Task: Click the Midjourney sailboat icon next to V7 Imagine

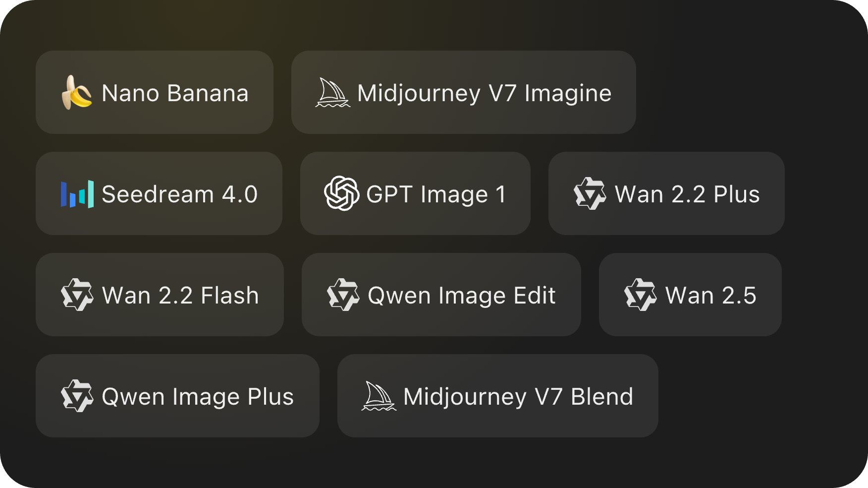Action: pos(333,93)
